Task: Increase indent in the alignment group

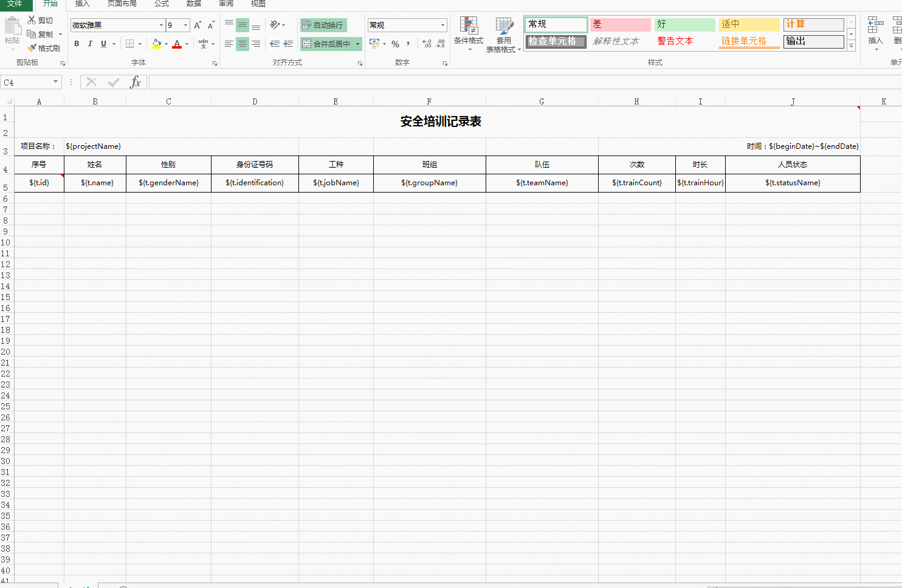Action: (288, 44)
